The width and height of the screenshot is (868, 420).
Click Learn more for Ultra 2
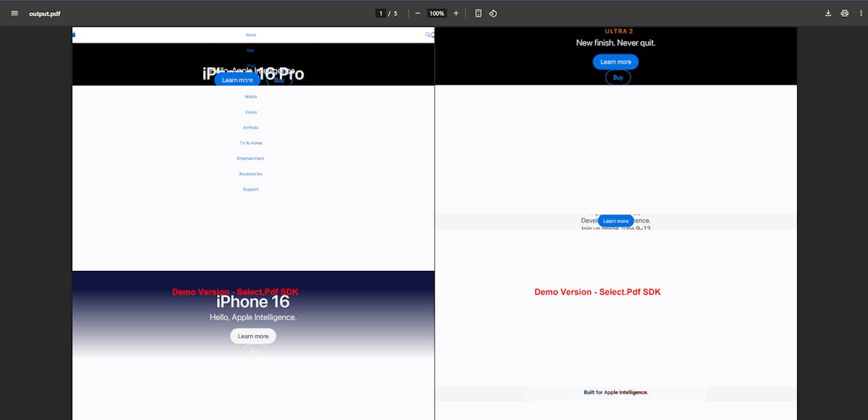[x=616, y=62]
